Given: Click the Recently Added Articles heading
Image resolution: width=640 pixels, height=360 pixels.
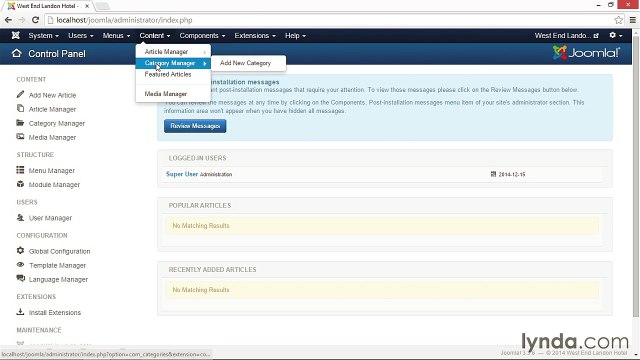Looking at the screenshot, I should (212, 269).
